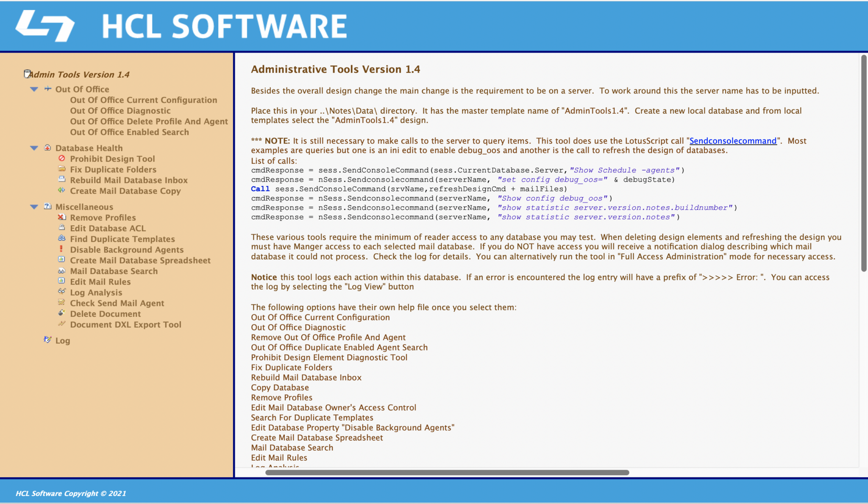This screenshot has height=504, width=868.
Task: Select Disable Background Agents exclamation icon
Action: click(x=62, y=249)
